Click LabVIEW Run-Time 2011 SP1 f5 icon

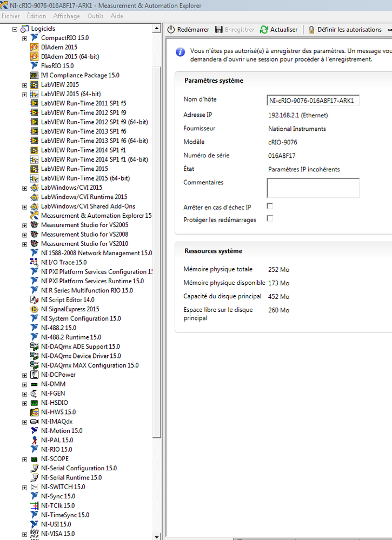[34, 103]
